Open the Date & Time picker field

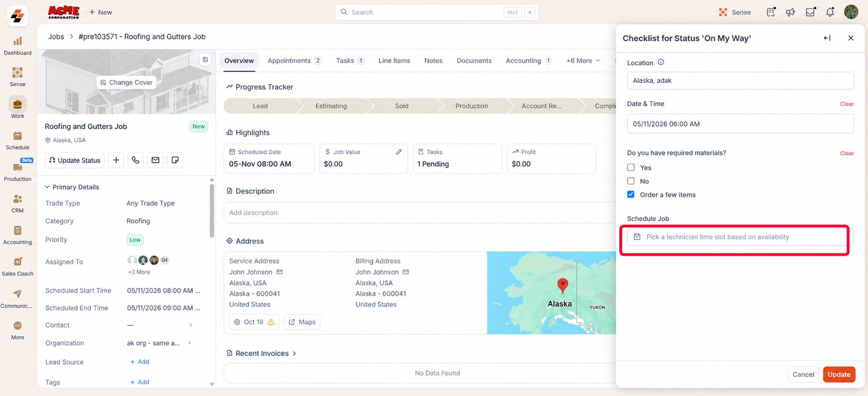pyautogui.click(x=740, y=124)
